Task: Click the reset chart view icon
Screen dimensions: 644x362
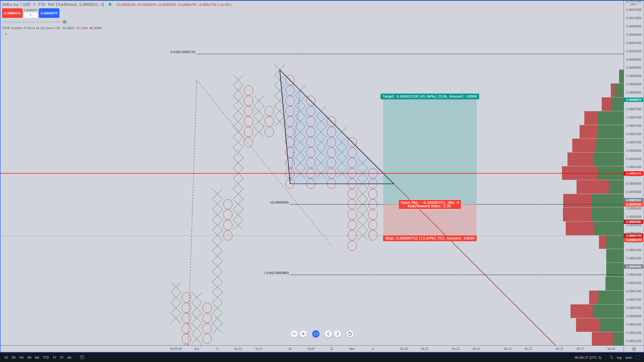Action: click(x=350, y=334)
